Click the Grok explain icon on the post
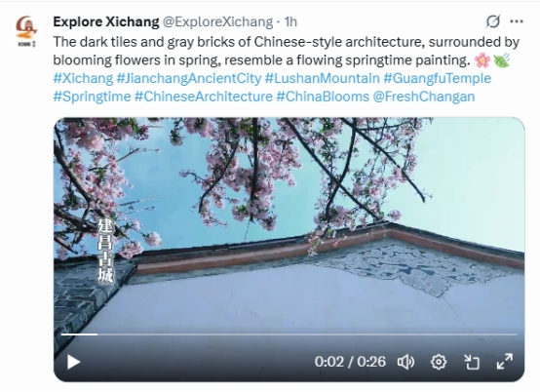This screenshot has height=392, width=540. 493,21
